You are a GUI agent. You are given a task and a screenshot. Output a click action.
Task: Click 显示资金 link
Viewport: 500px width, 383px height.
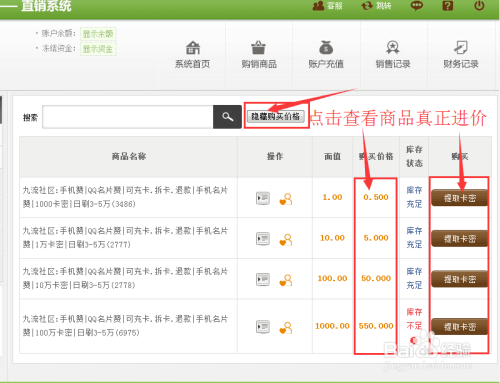[x=98, y=49]
